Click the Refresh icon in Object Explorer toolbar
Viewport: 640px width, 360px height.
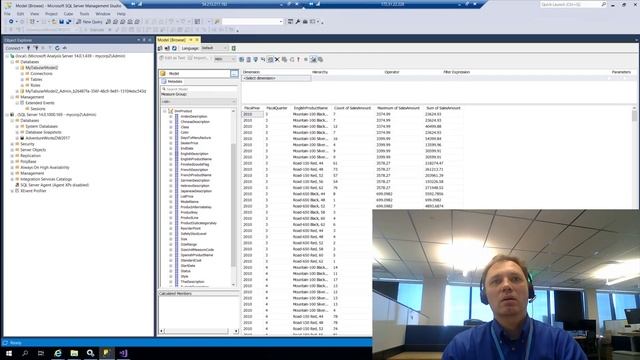58,48
